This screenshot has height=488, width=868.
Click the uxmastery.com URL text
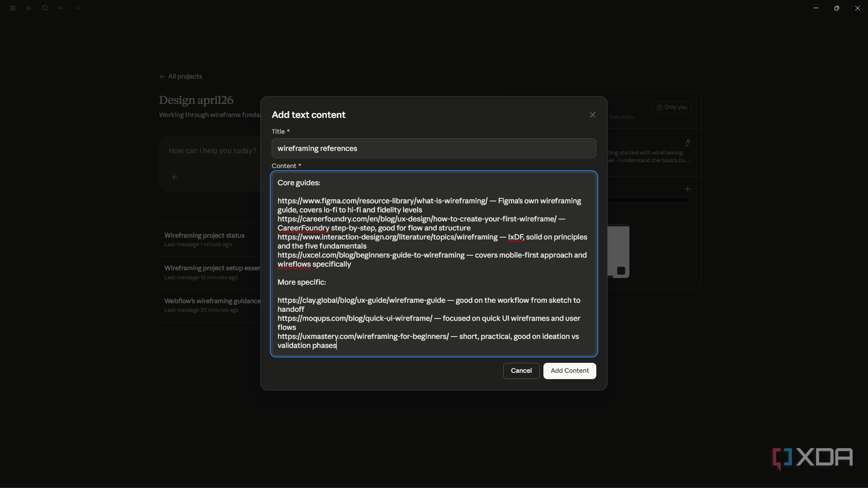[x=363, y=336]
